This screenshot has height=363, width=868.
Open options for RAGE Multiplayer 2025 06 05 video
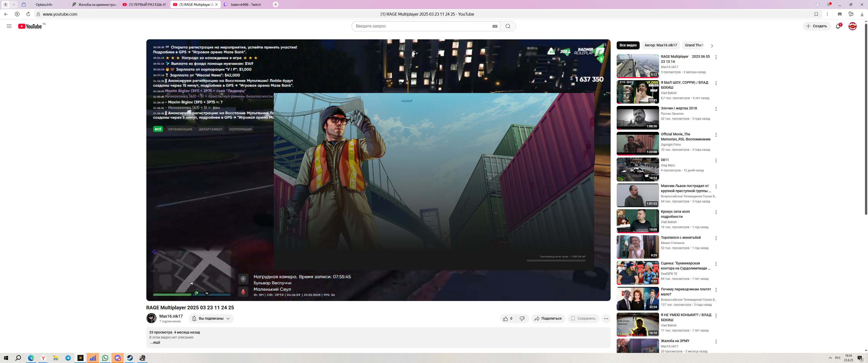coord(716,57)
